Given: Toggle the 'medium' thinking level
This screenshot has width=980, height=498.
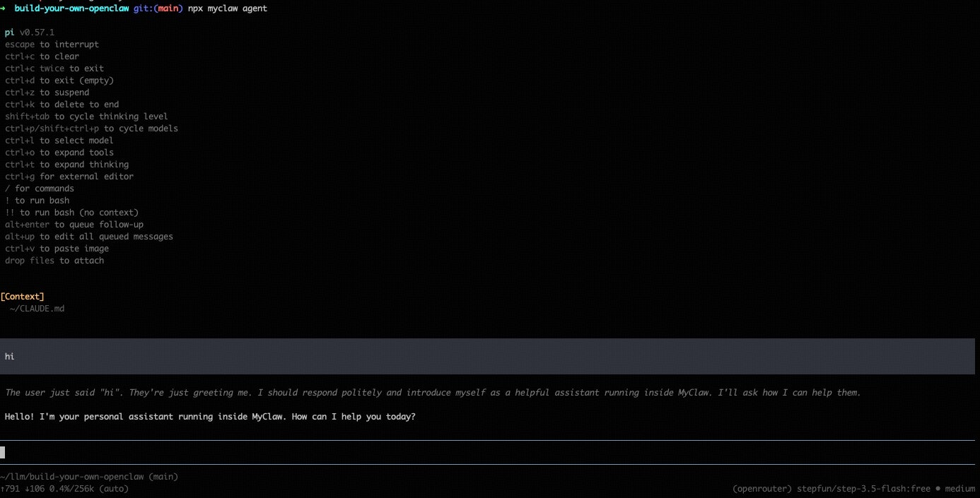Looking at the screenshot, I should (960, 488).
